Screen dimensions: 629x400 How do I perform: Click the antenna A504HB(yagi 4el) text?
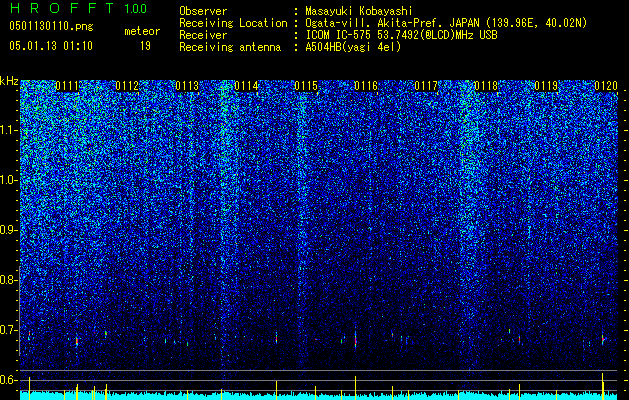[353, 47]
